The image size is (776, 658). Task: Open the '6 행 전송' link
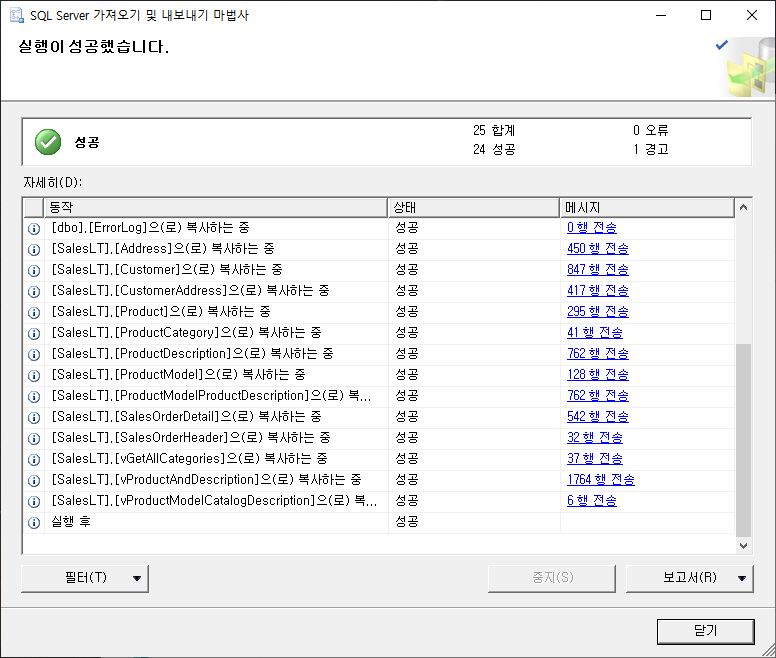click(x=591, y=501)
